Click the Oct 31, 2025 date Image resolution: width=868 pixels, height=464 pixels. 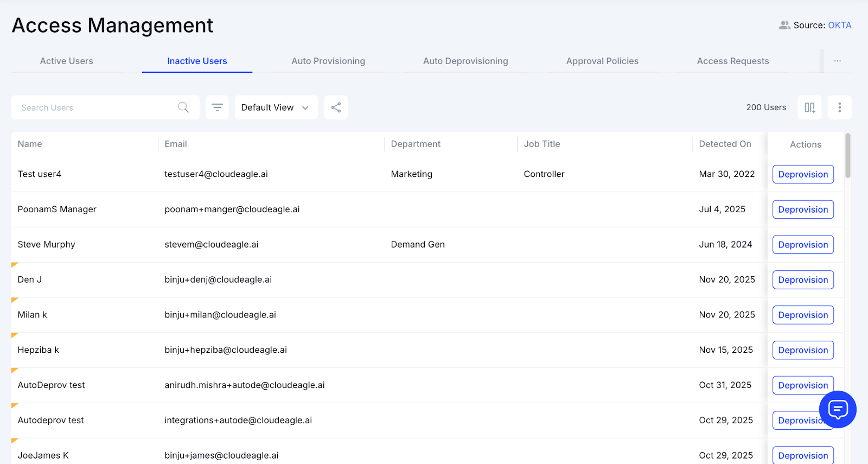[x=725, y=385]
